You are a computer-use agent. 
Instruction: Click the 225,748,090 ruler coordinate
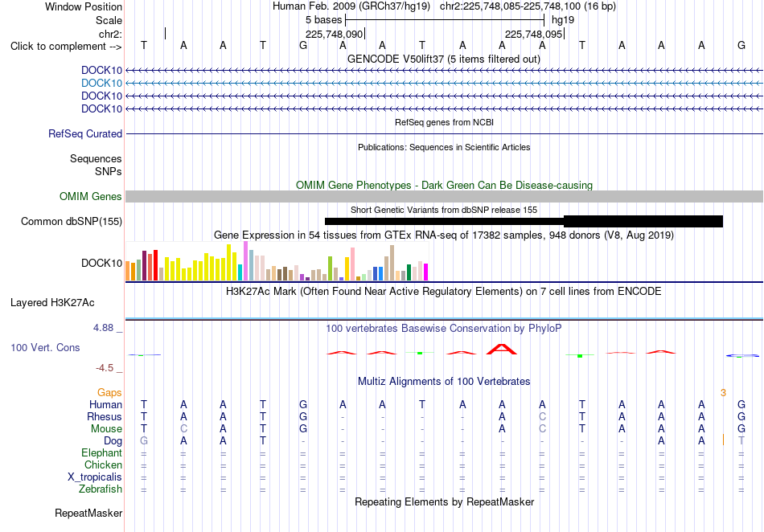click(x=335, y=34)
